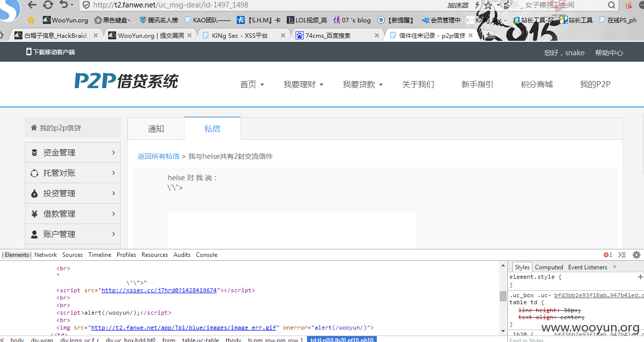Close the 74cms_百度搜索 tab

tap(377, 35)
